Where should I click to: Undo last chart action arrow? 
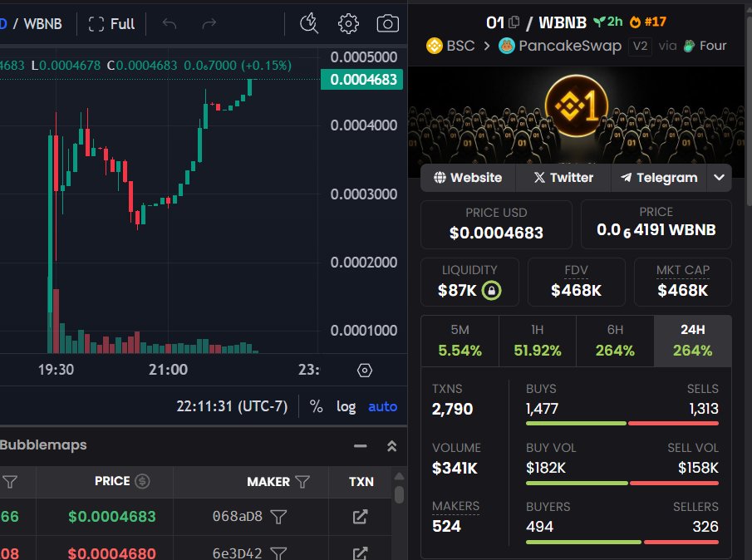(170, 23)
